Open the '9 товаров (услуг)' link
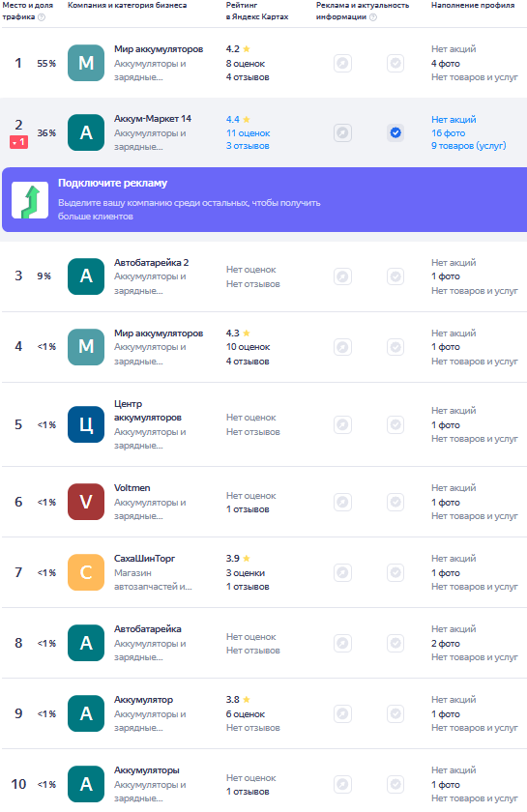 pos(468,146)
